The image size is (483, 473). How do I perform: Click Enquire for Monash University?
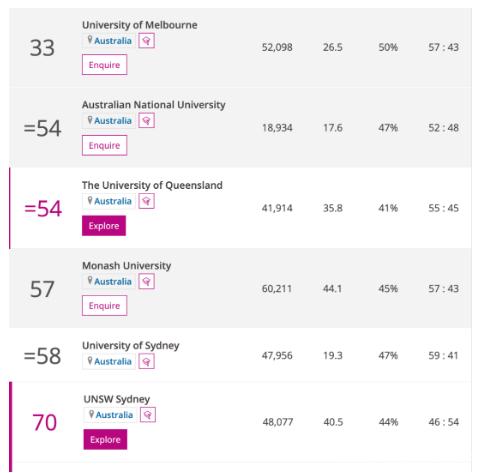[x=105, y=306]
